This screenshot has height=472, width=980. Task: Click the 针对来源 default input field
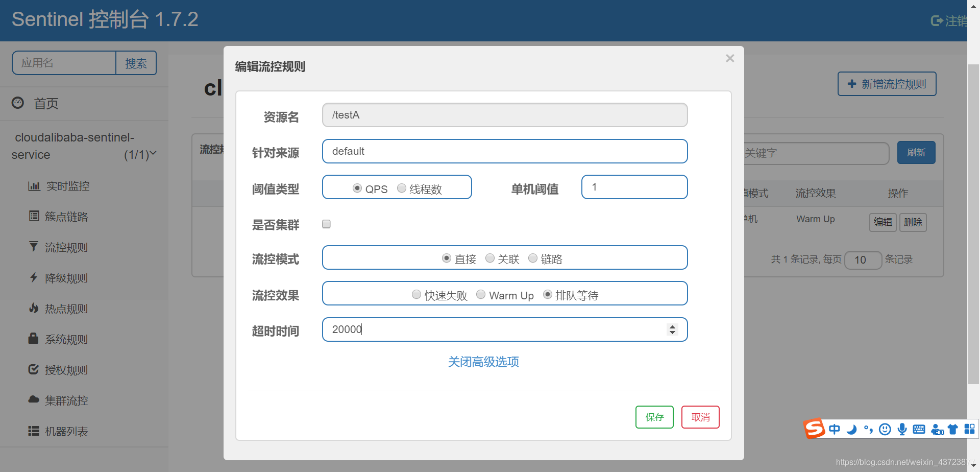(505, 151)
